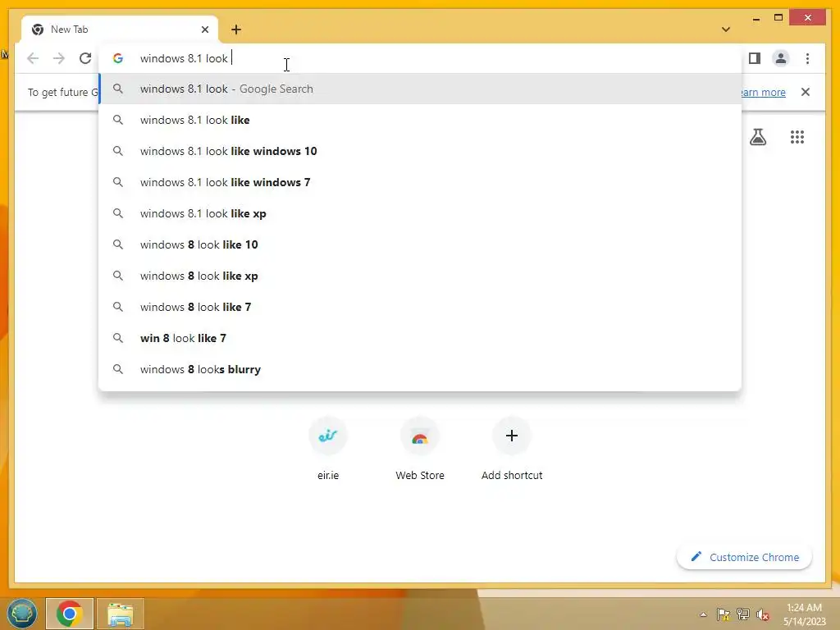Select the New Tab tab
The width and height of the screenshot is (840, 630).
119,30
